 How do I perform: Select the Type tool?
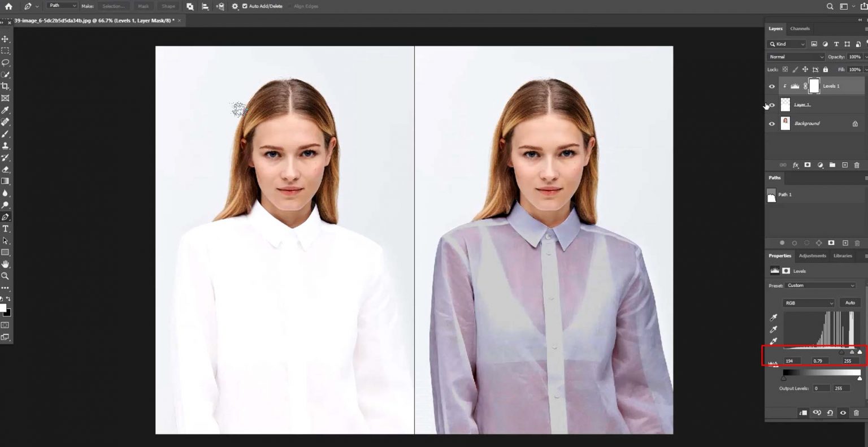click(x=6, y=228)
